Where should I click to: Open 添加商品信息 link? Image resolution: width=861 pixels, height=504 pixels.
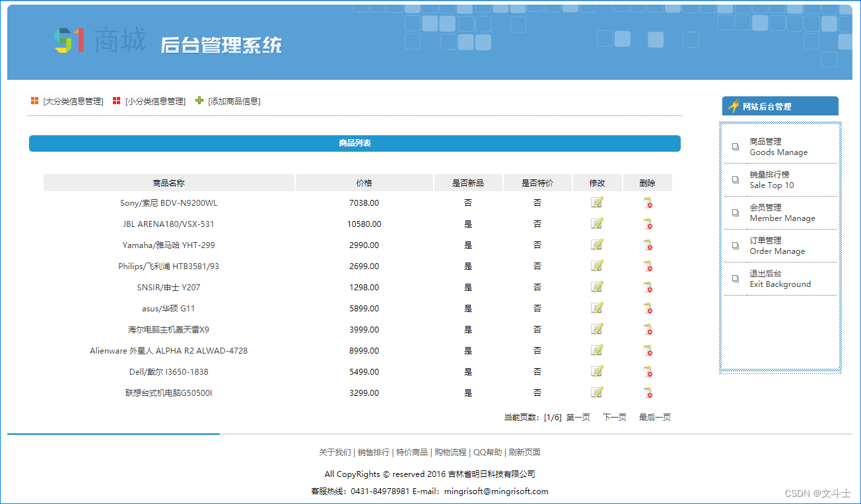coord(234,102)
